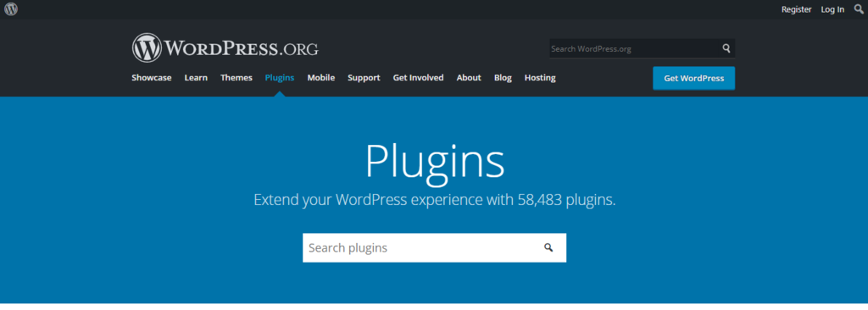Click the Get WordPress button
This screenshot has height=310, width=868.
pos(693,78)
